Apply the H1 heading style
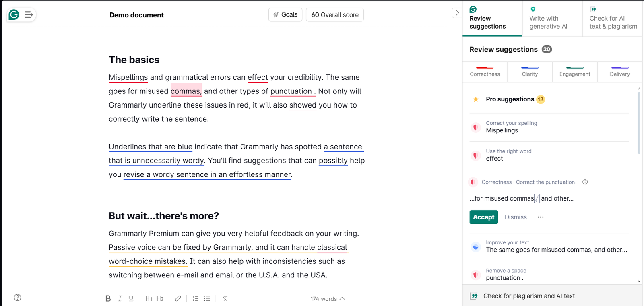The width and height of the screenshot is (644, 306). (149, 298)
